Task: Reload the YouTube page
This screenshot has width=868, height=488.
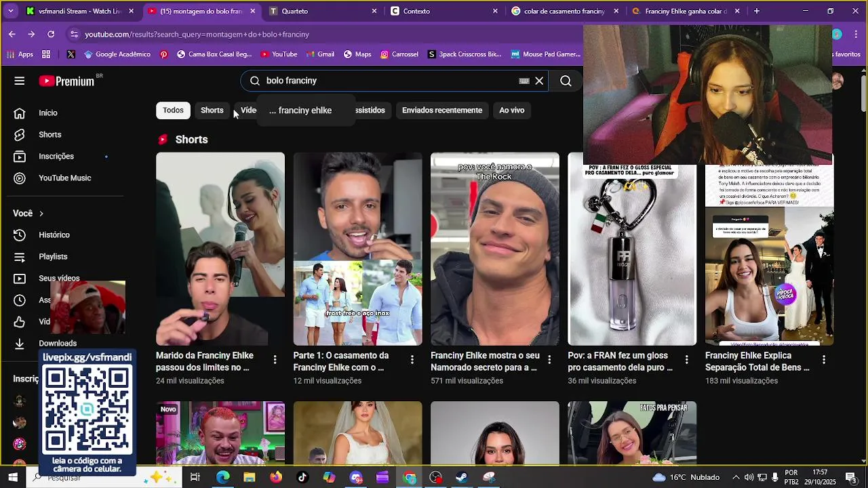Action: click(51, 34)
